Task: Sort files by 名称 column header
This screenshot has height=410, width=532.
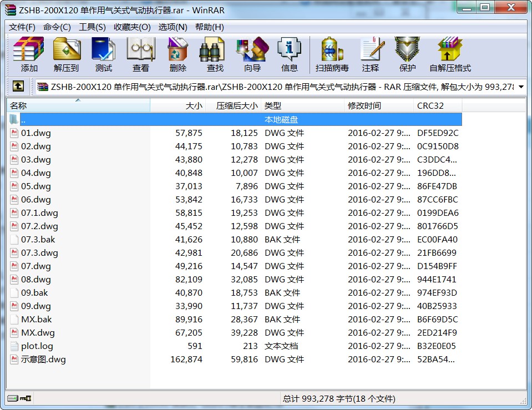Action: (78, 105)
